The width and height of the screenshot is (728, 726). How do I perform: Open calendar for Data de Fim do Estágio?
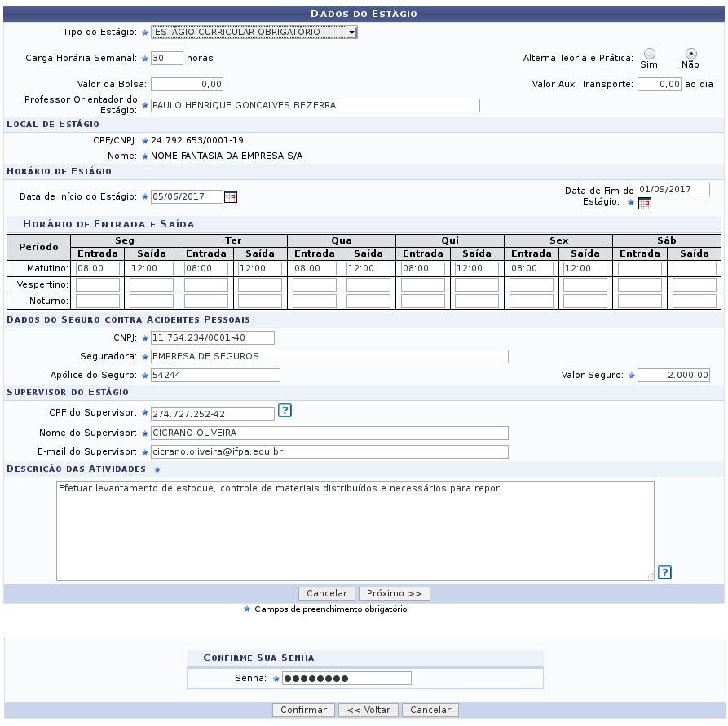[644, 204]
